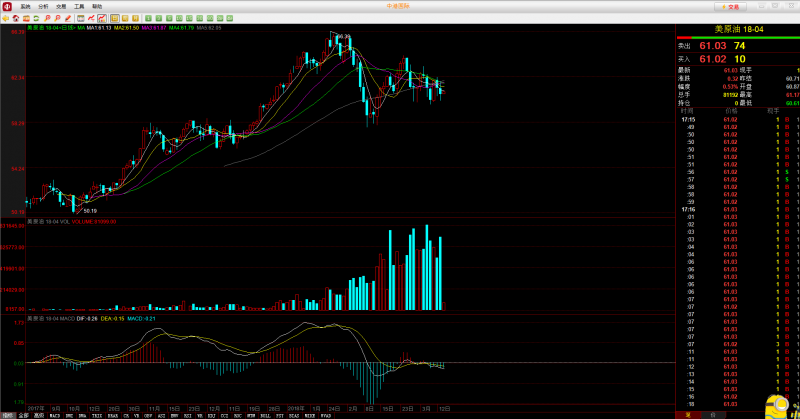Switch to the KDJ indicator tab
This screenshot has width=800, height=419.
coord(211,415)
